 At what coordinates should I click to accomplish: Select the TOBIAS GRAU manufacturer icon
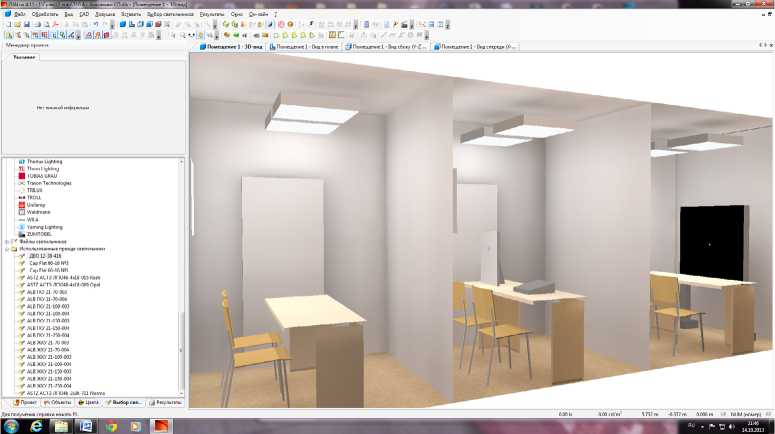pos(21,176)
